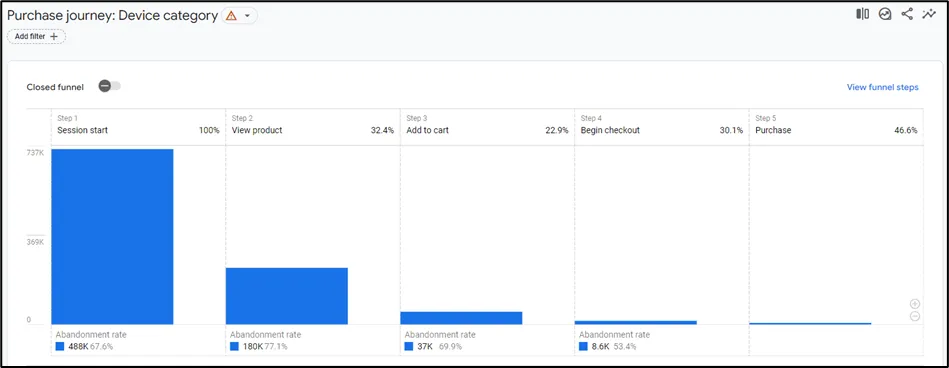Click the blue swatch beside 488K
949x368 pixels.
click(60, 346)
